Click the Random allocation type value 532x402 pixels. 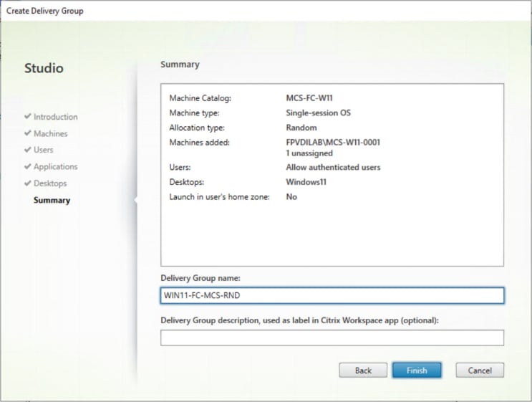(x=301, y=128)
